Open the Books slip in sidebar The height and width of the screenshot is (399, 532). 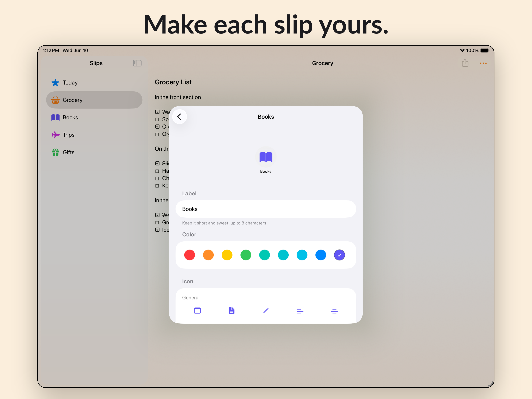(94, 117)
